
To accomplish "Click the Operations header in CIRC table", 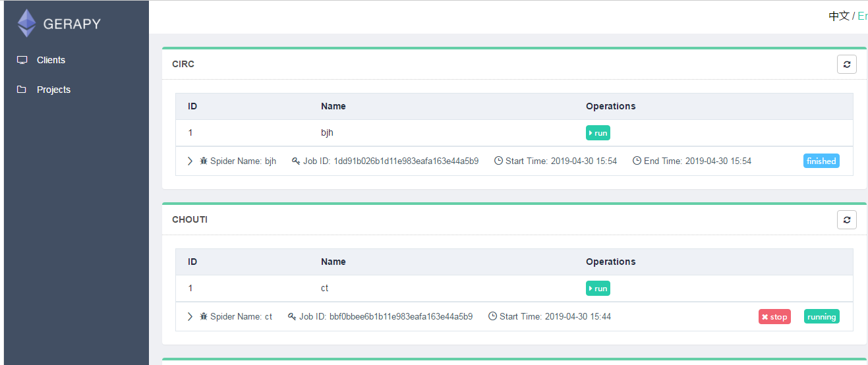I will pyautogui.click(x=611, y=106).
